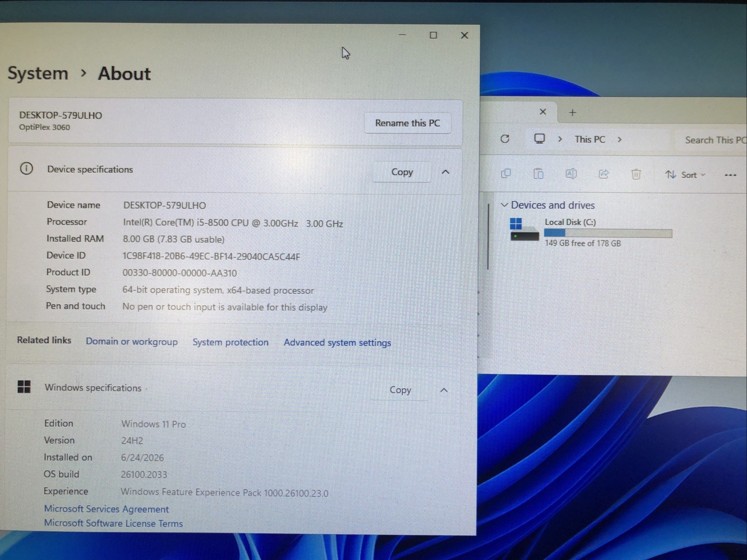Image resolution: width=747 pixels, height=560 pixels.
Task: Click the Windows logo icon beside Windows specifications
Action: click(x=24, y=387)
